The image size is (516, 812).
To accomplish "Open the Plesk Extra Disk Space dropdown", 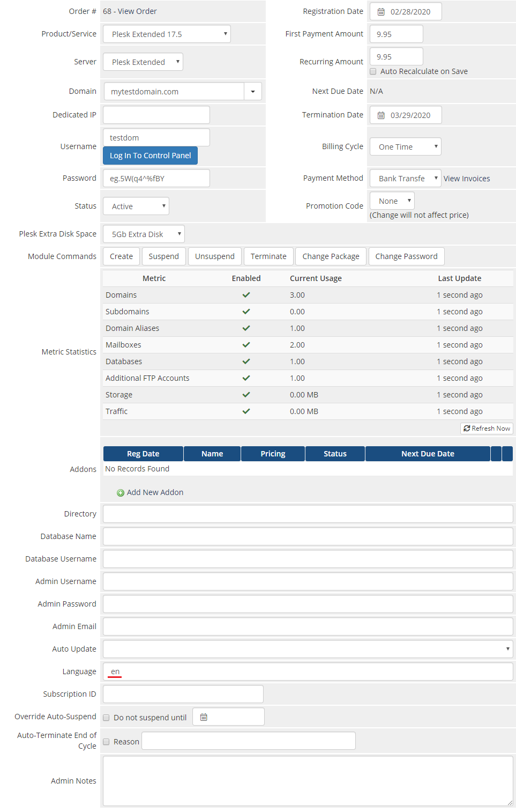I will (144, 234).
